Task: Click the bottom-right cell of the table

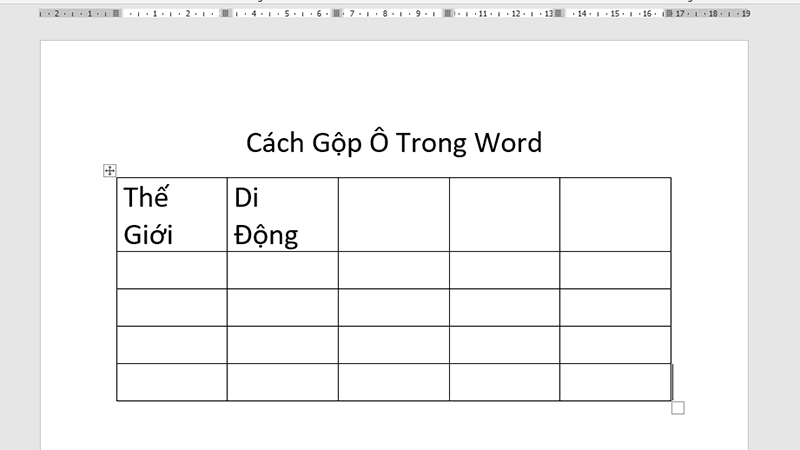Action: 615,382
